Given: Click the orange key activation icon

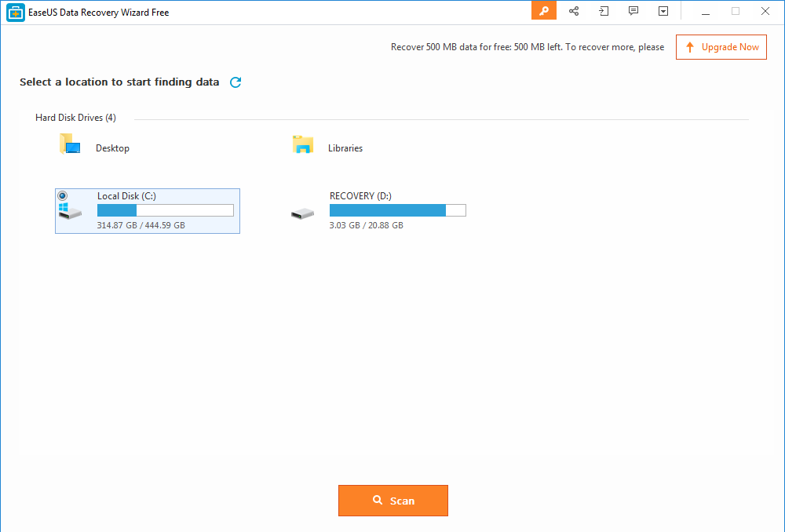Looking at the screenshot, I should coord(544,11).
